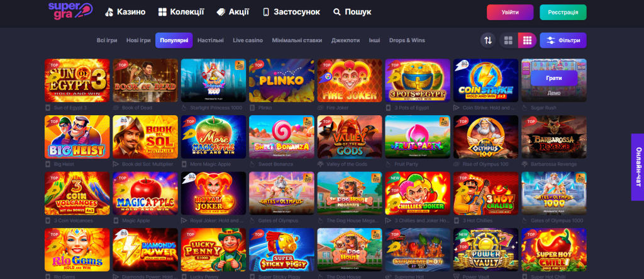Open the Онлайн-чат side tab

click(x=638, y=167)
